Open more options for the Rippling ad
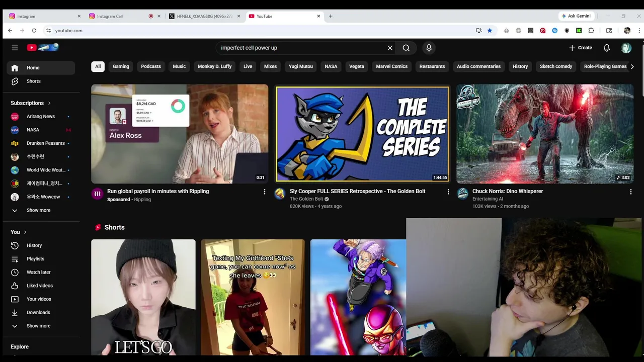The image size is (644, 362). click(x=265, y=192)
